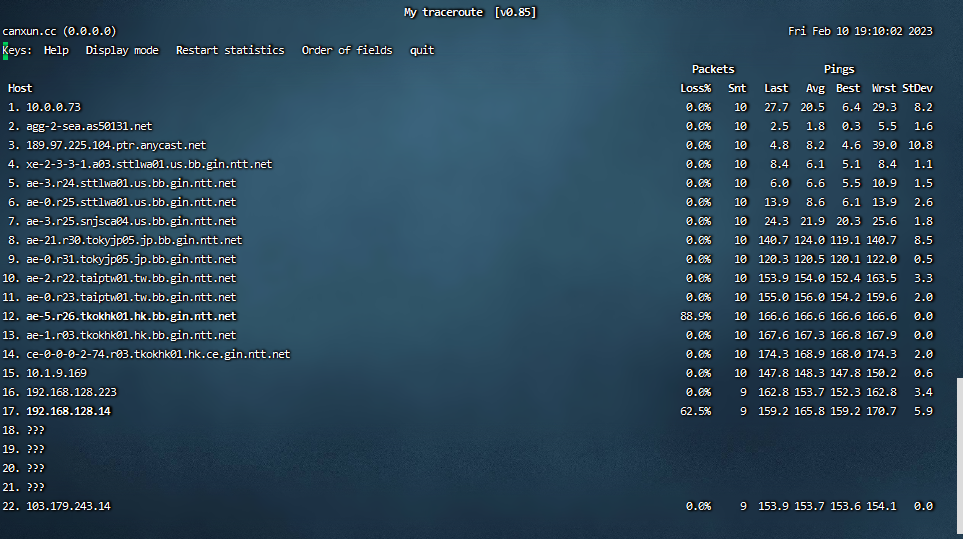Click unknown ??? host at hop 21

tap(36, 487)
